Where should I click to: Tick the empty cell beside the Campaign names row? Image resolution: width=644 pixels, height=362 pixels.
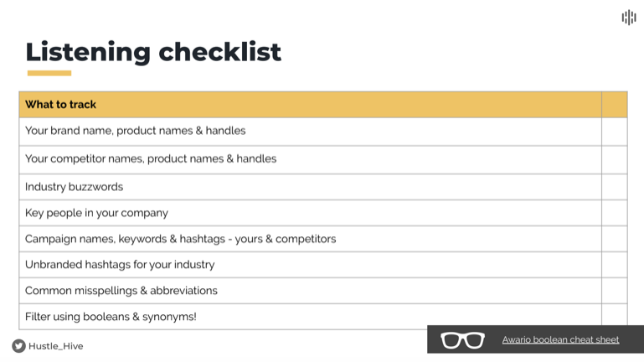pos(614,239)
